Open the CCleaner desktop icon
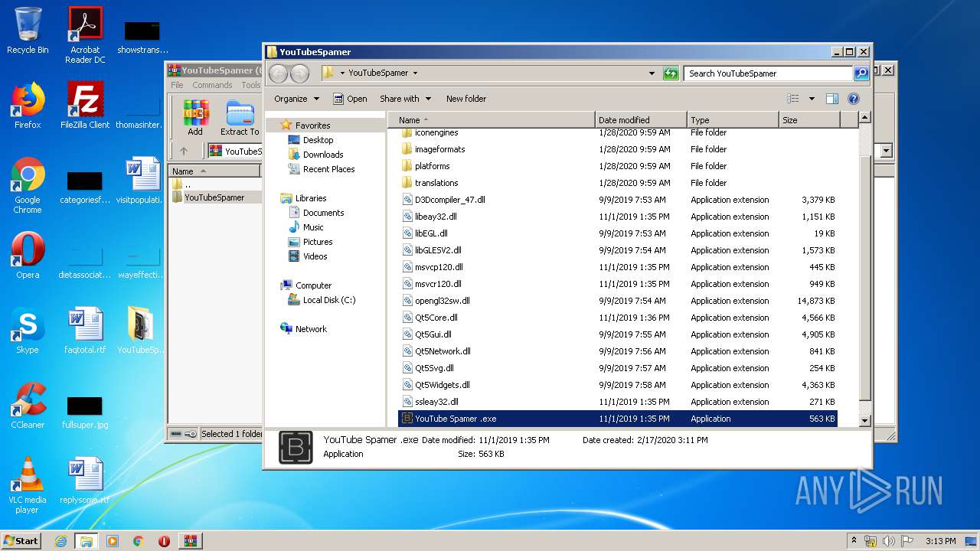Screen dimensions: 980x551 (x=28, y=406)
